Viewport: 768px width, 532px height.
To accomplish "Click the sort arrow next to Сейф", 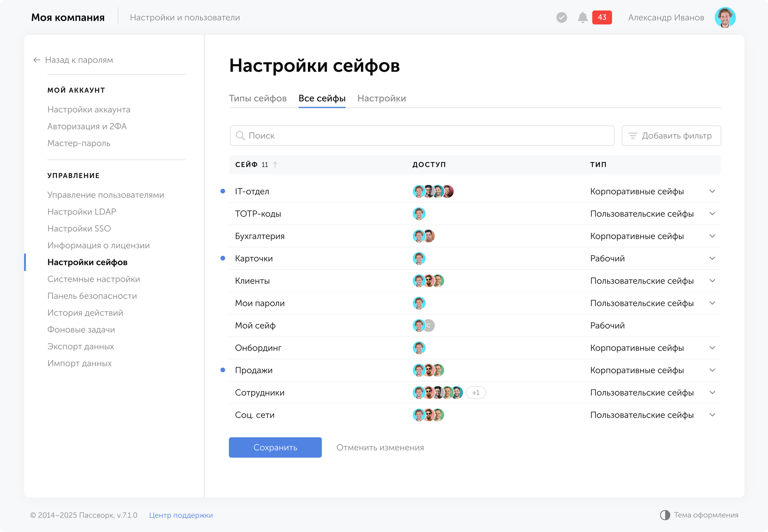I will 275,165.
